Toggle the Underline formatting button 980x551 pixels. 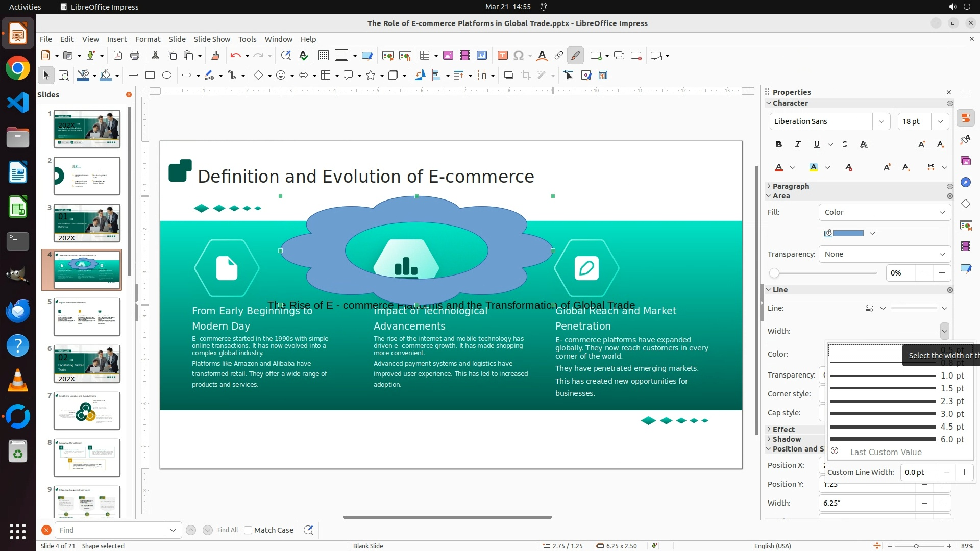pyautogui.click(x=816, y=144)
